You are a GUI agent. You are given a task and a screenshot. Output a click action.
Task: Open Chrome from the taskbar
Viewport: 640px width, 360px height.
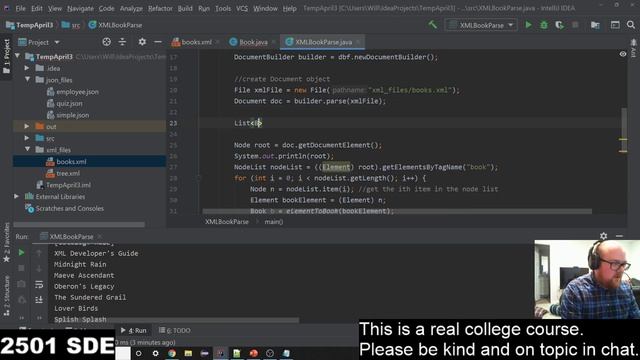(x=172, y=353)
